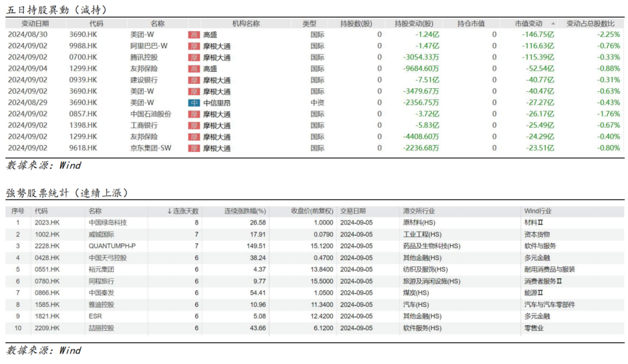Image resolution: width=628 pixels, height=364 pixels.
Task: Click the 连续涨跌幅(%) column header
Action: (245, 211)
